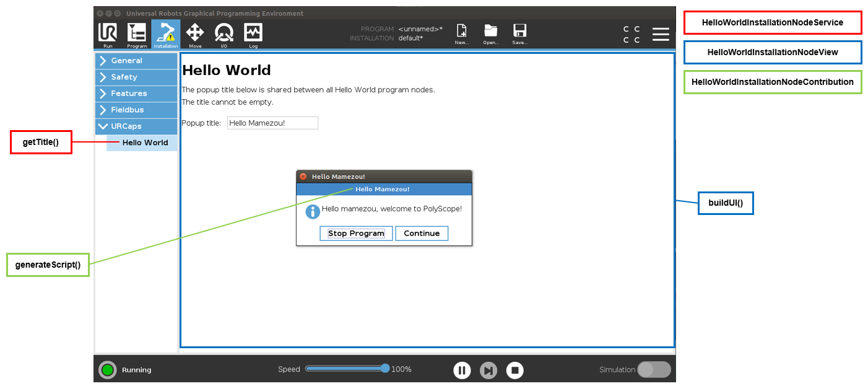Close the Hello Mamezou! popup window
The height and width of the screenshot is (386, 868).
click(x=303, y=177)
